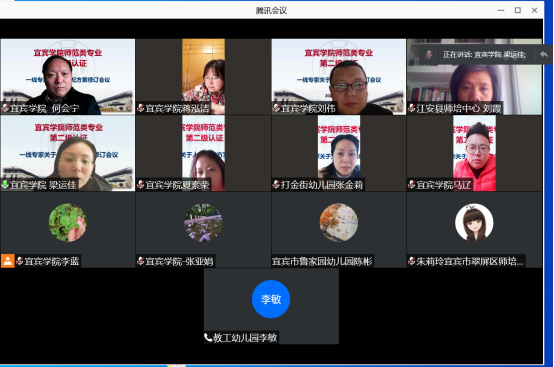Click the muted mic icon in the speaking banner
554x367 pixels.
click(429, 54)
